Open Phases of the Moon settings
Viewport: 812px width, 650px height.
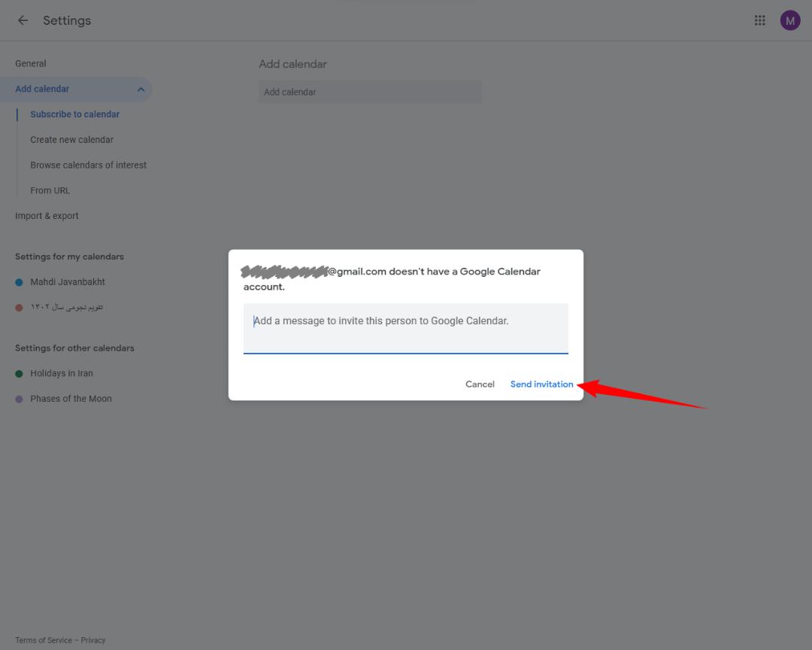coord(71,399)
